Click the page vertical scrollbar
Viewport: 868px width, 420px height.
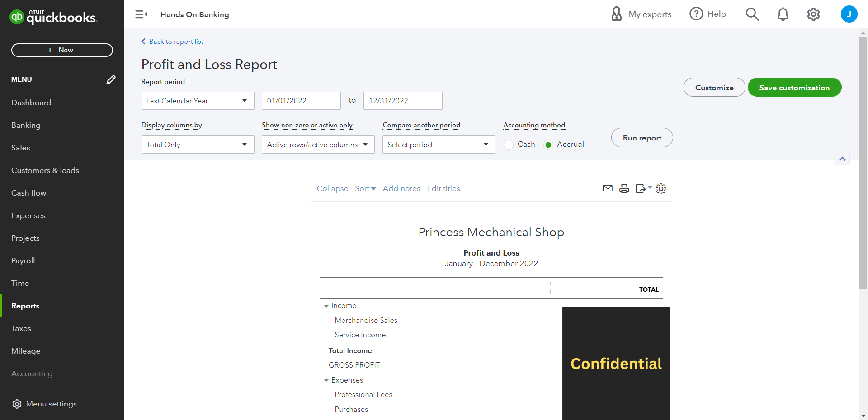[863, 163]
